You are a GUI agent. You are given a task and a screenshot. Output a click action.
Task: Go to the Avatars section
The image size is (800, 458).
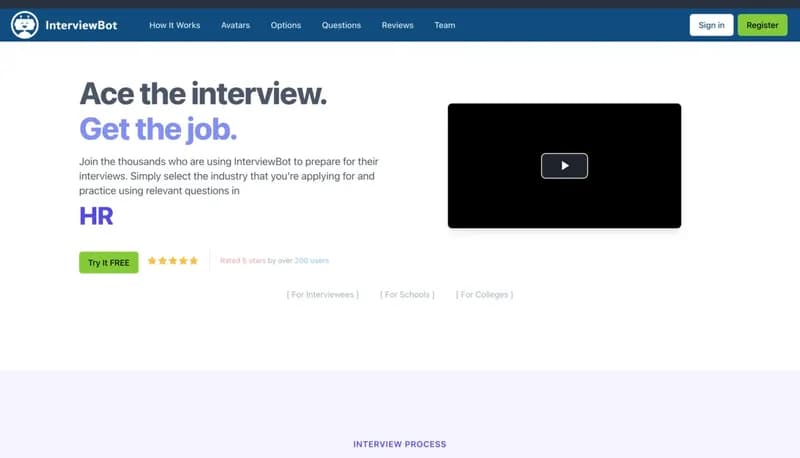[235, 25]
